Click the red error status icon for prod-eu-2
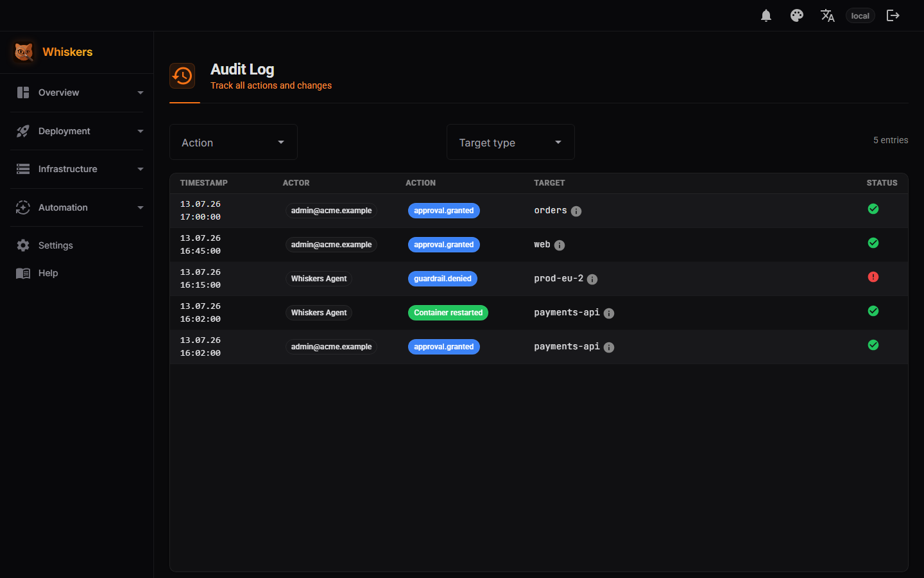The image size is (924, 578). (873, 277)
